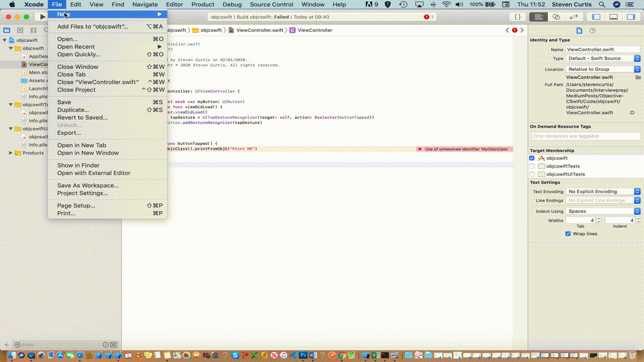Go to the previous issue arrow
The width and height of the screenshot is (644, 362).
507,30
